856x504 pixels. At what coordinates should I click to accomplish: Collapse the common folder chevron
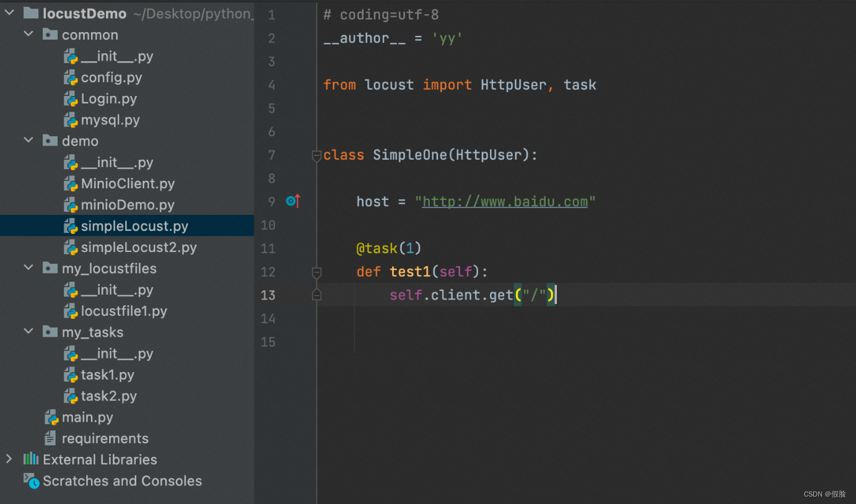[x=28, y=34]
